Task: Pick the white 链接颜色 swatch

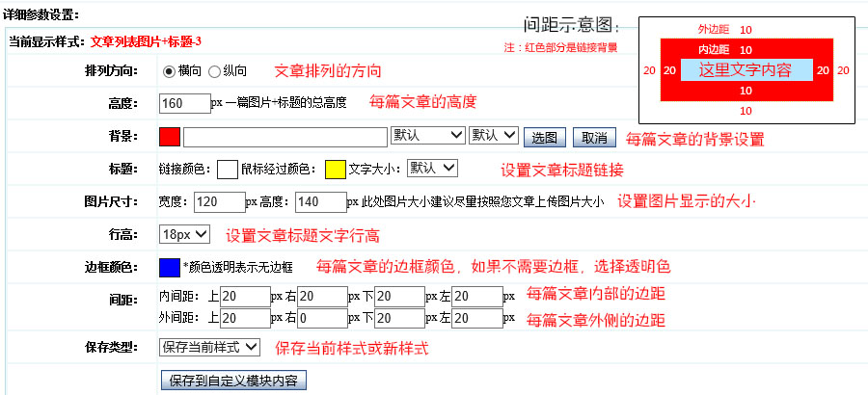Action: pos(228,170)
